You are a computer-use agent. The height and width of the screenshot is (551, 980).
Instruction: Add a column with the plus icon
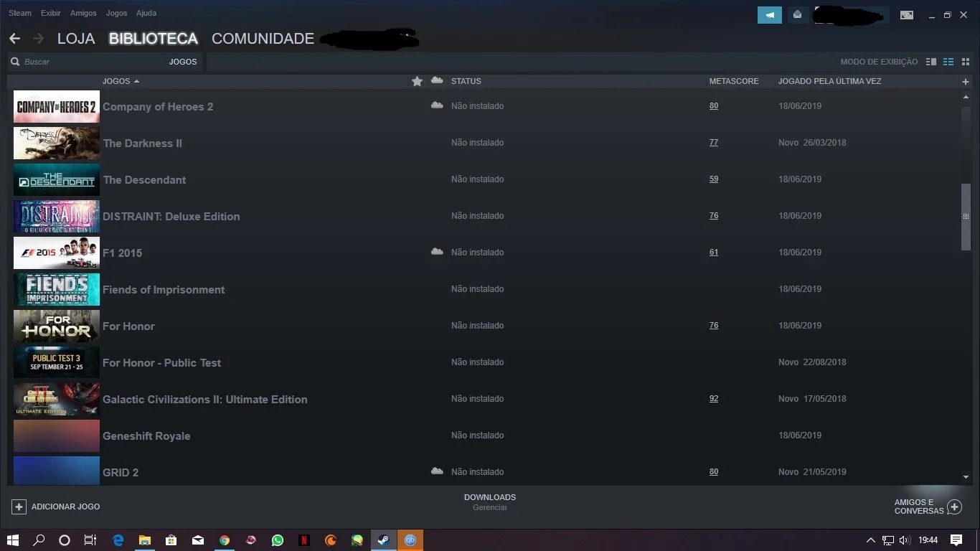(965, 82)
